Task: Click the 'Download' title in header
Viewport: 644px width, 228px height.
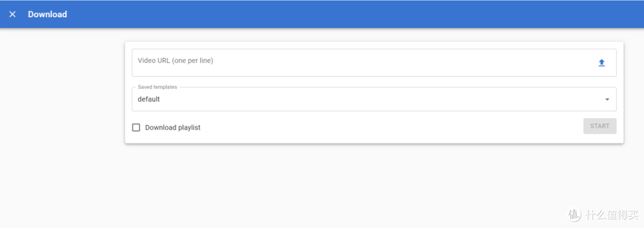Action: pyautogui.click(x=47, y=14)
